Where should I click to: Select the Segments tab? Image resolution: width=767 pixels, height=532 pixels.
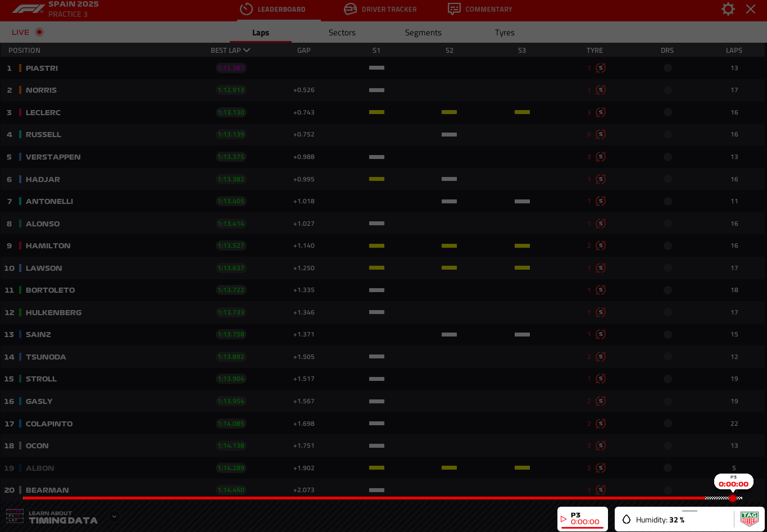423,33
